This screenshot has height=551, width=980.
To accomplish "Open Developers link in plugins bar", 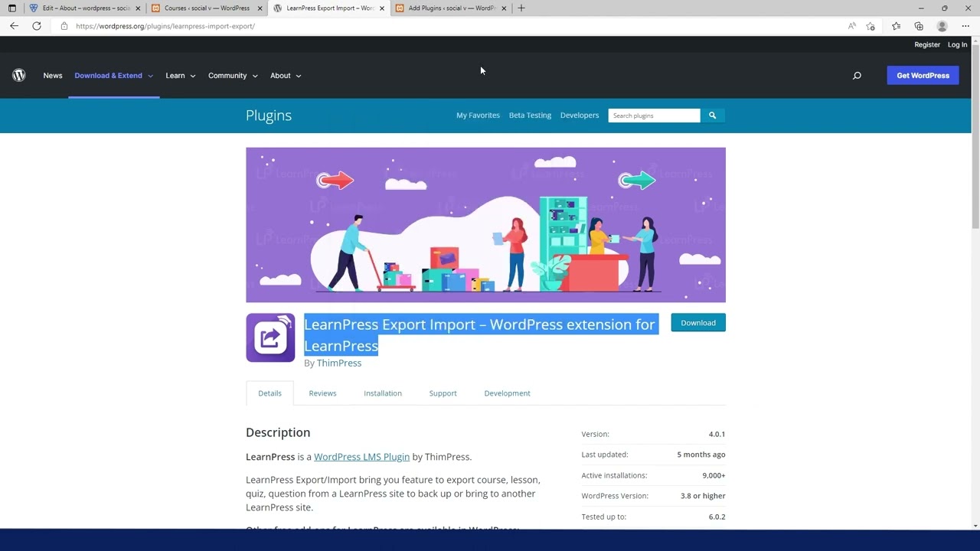I will pos(580,116).
